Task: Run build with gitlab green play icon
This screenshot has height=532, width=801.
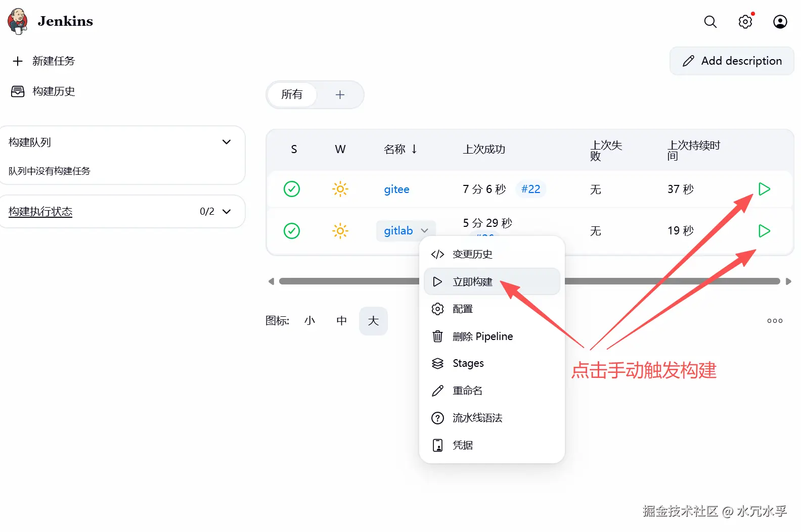Action: coord(764,231)
